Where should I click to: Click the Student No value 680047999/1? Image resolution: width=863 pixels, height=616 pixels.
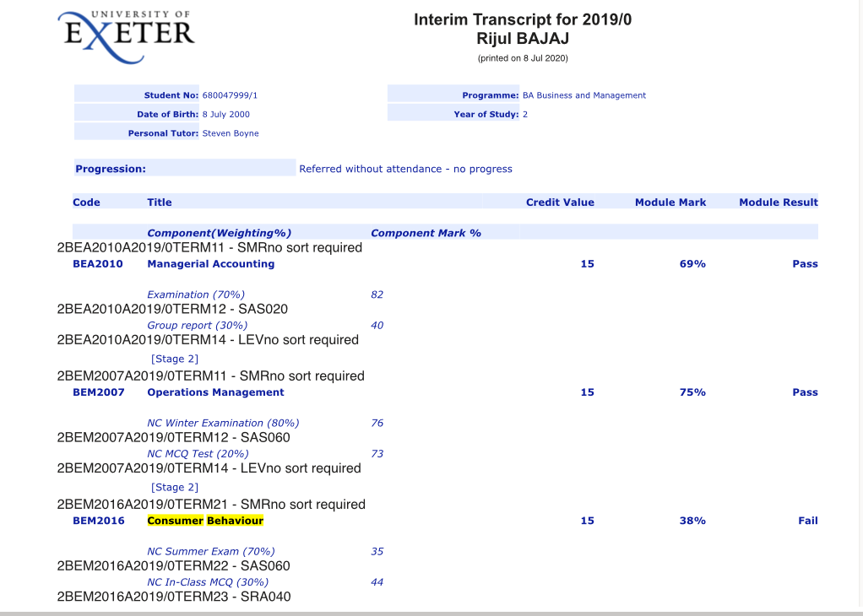click(230, 95)
